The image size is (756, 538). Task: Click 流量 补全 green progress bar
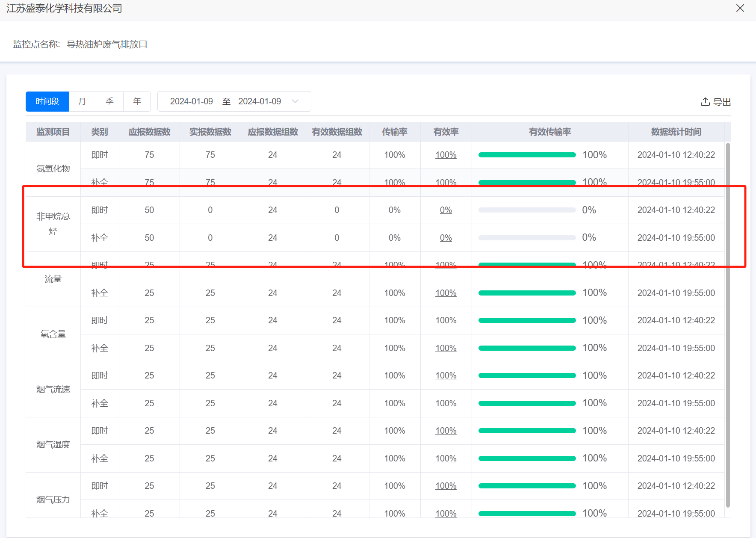(527, 293)
